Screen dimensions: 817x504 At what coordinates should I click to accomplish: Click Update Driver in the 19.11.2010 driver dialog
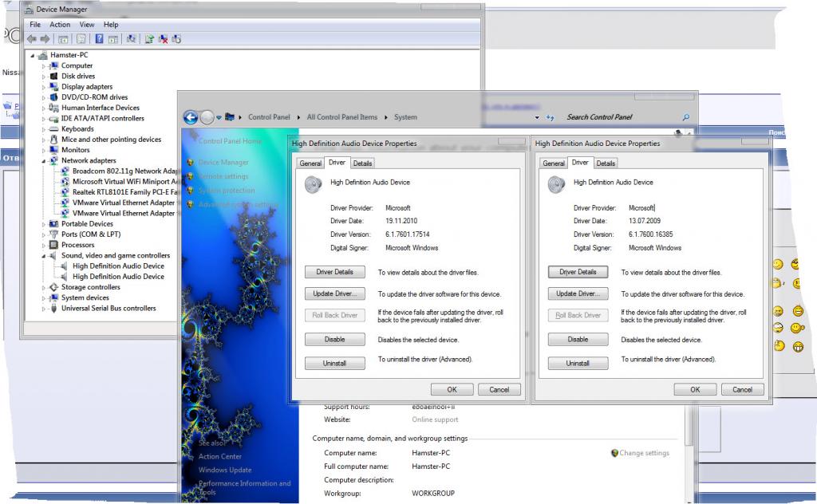pos(334,293)
